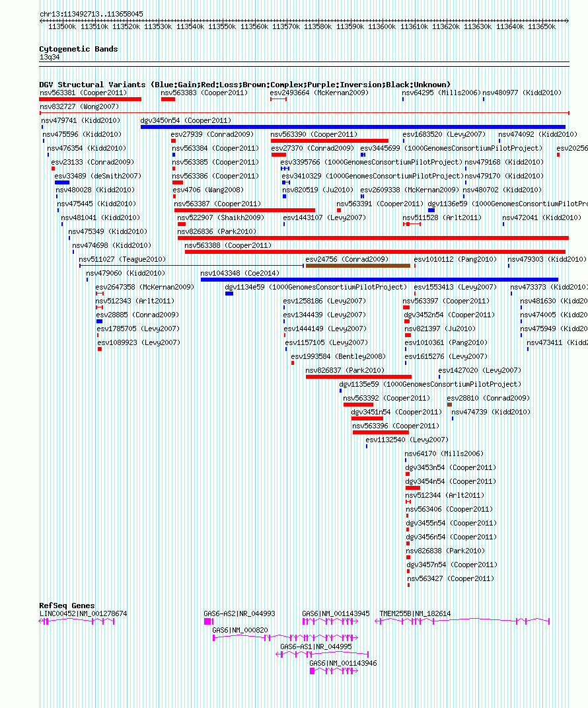Click the esv2493664 (McKernan2009) label

[x=319, y=93]
